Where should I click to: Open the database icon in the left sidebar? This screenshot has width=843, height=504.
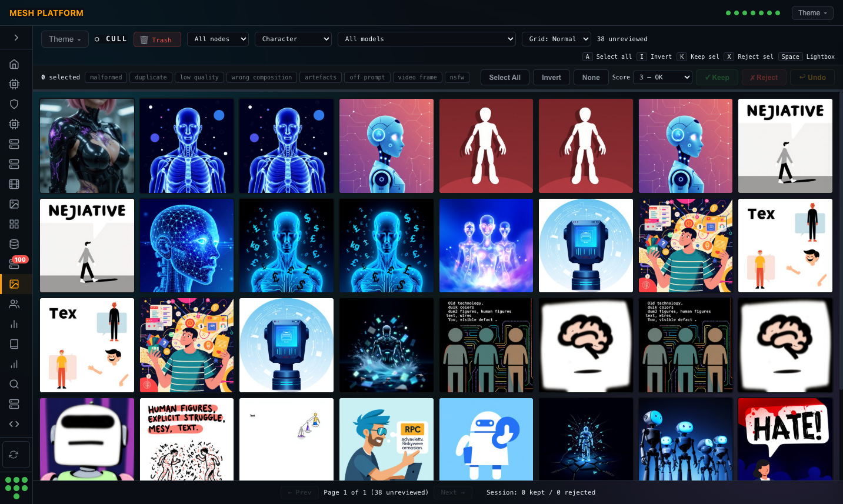(x=14, y=244)
